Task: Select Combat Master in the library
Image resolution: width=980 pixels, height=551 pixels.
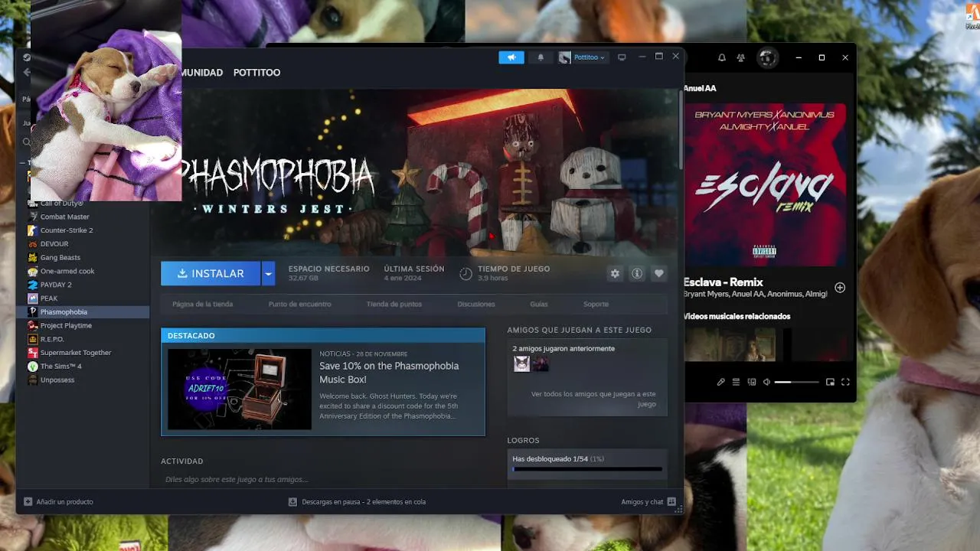Action: pyautogui.click(x=83, y=217)
